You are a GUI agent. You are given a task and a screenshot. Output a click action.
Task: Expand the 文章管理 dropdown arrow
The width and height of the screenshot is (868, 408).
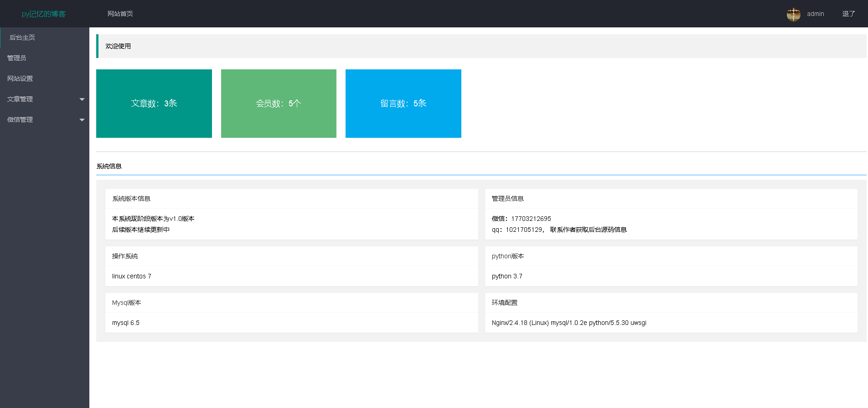coord(82,99)
